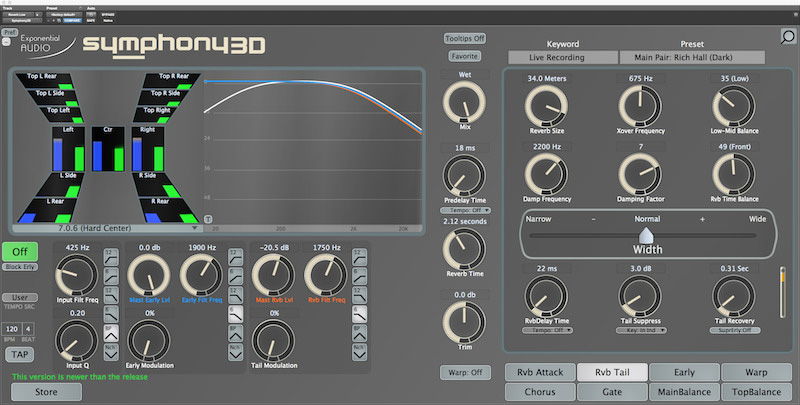The height and width of the screenshot is (405, 800).
Task: Switch to Early page
Action: (684, 372)
